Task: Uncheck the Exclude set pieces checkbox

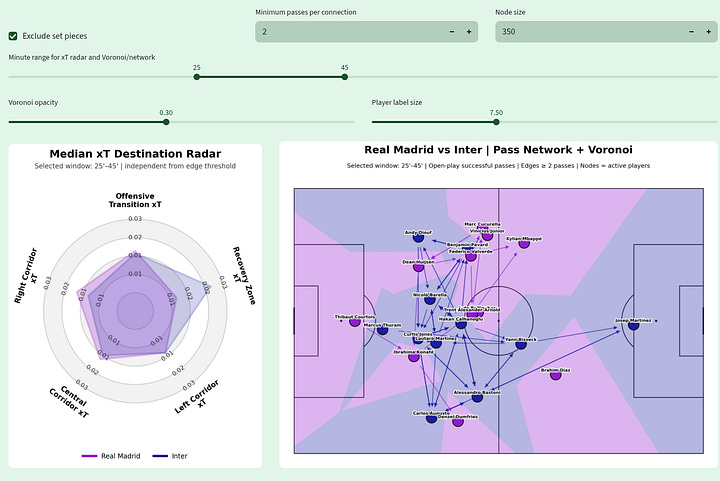Action: [x=13, y=36]
